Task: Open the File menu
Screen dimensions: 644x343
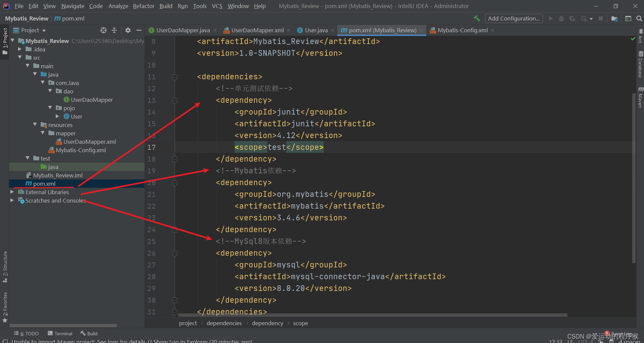Action: [19, 6]
